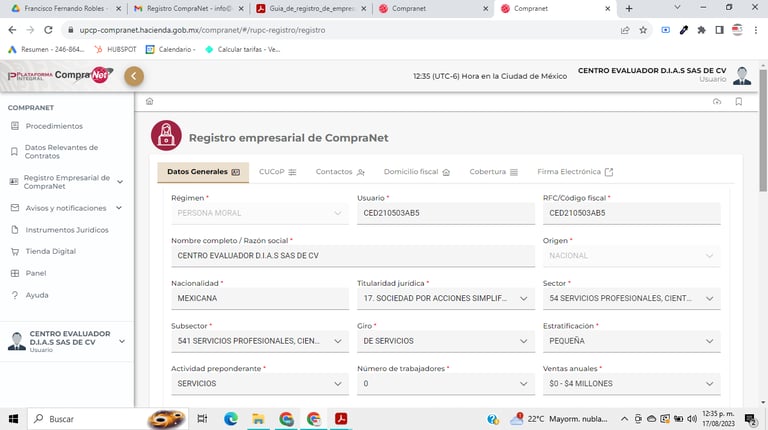Switch to Francisco Fernando Robles tab
The width and height of the screenshot is (768, 430).
click(66, 8)
